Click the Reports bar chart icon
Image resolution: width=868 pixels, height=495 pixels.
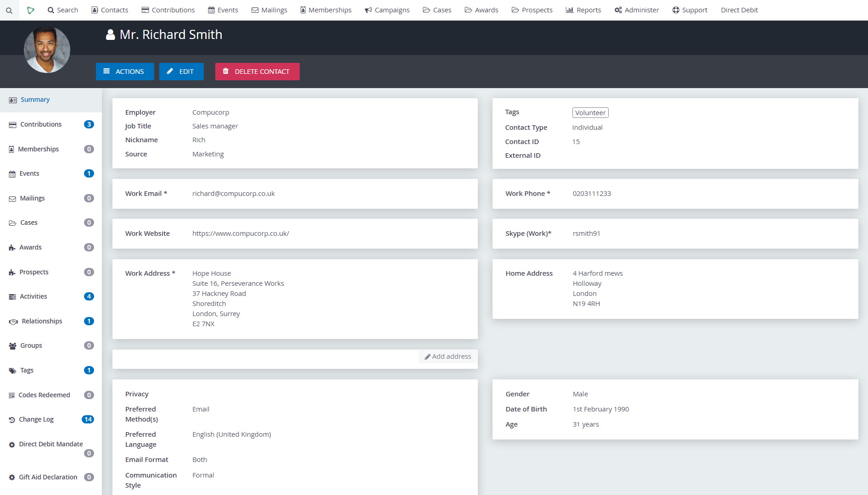tap(569, 10)
